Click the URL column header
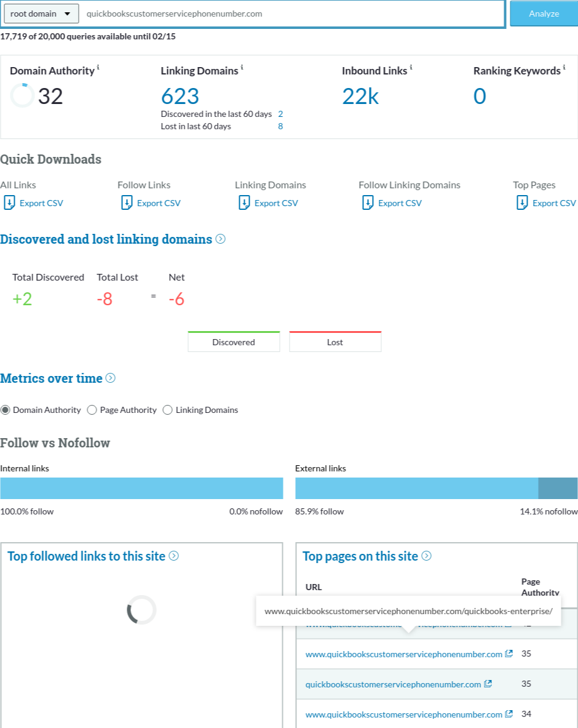Screen dimensions: 578x728 coord(314,587)
